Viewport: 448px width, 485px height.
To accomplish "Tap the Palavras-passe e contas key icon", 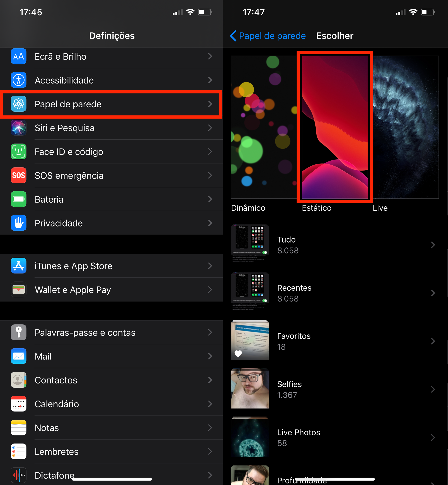I will point(19,332).
